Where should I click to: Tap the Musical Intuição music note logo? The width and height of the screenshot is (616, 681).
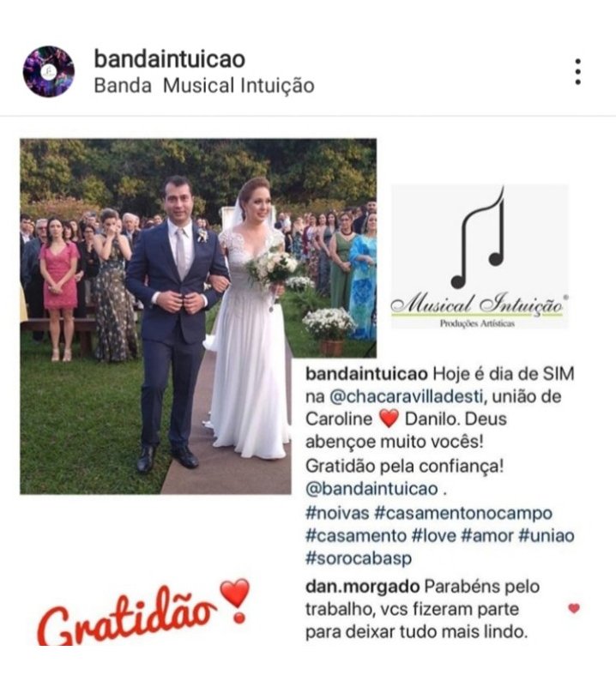480,256
